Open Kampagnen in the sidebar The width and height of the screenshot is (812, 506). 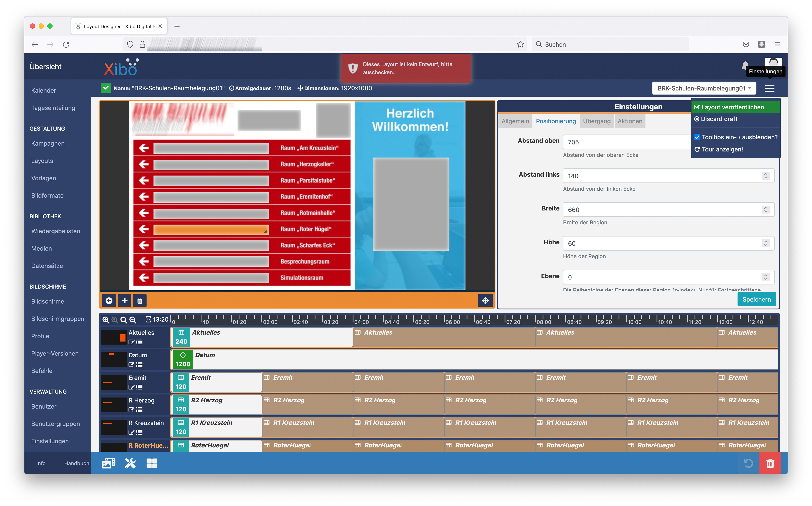point(48,143)
